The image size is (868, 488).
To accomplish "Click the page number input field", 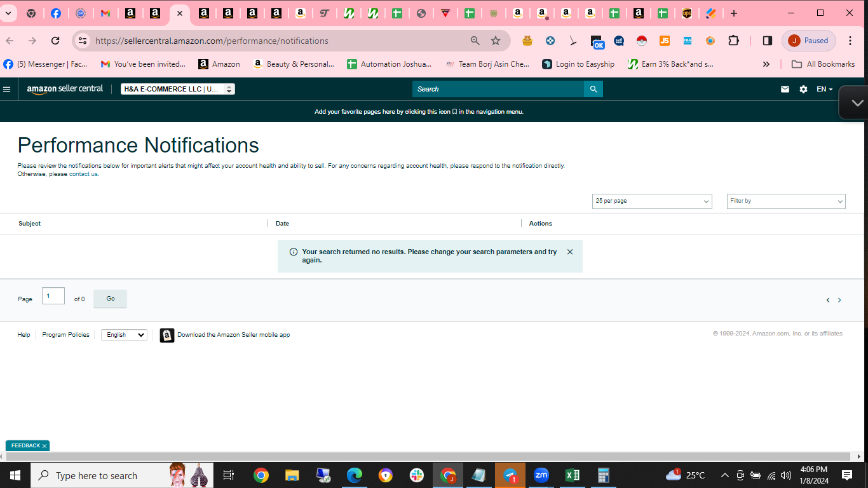I will point(53,296).
